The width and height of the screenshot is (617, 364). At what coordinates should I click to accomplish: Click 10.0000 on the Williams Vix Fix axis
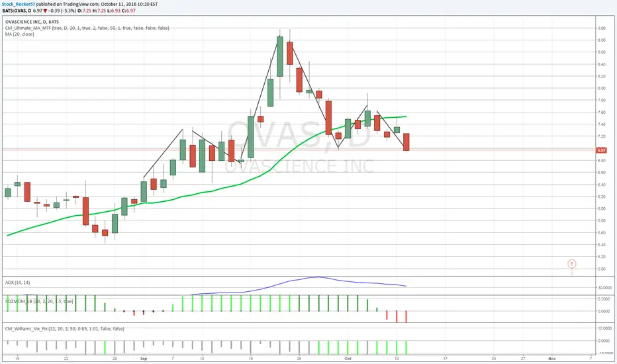click(x=604, y=328)
